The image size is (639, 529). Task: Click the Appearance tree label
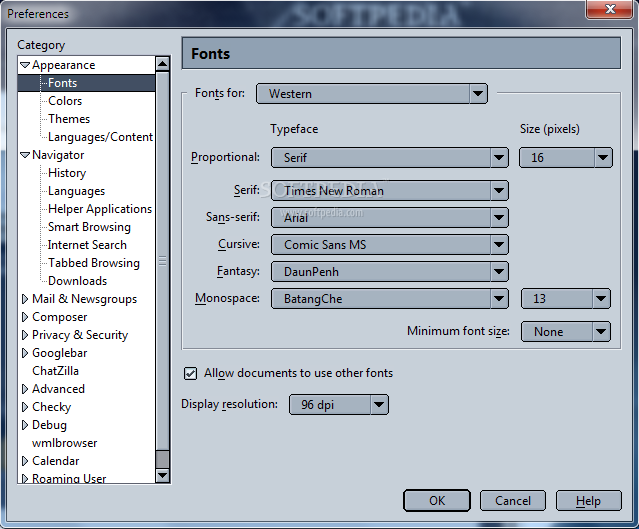coord(64,65)
